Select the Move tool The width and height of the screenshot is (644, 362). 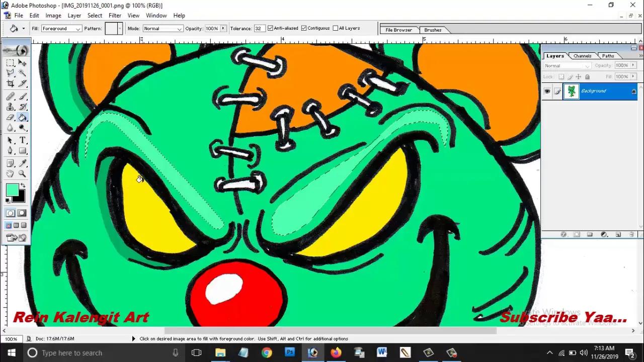click(x=22, y=63)
